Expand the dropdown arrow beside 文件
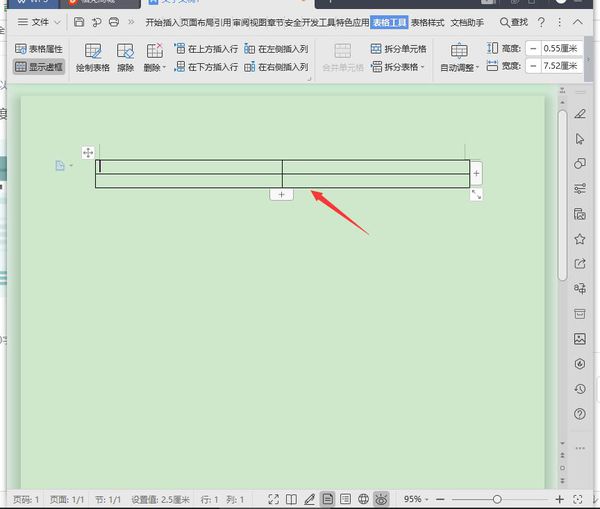 (57, 22)
